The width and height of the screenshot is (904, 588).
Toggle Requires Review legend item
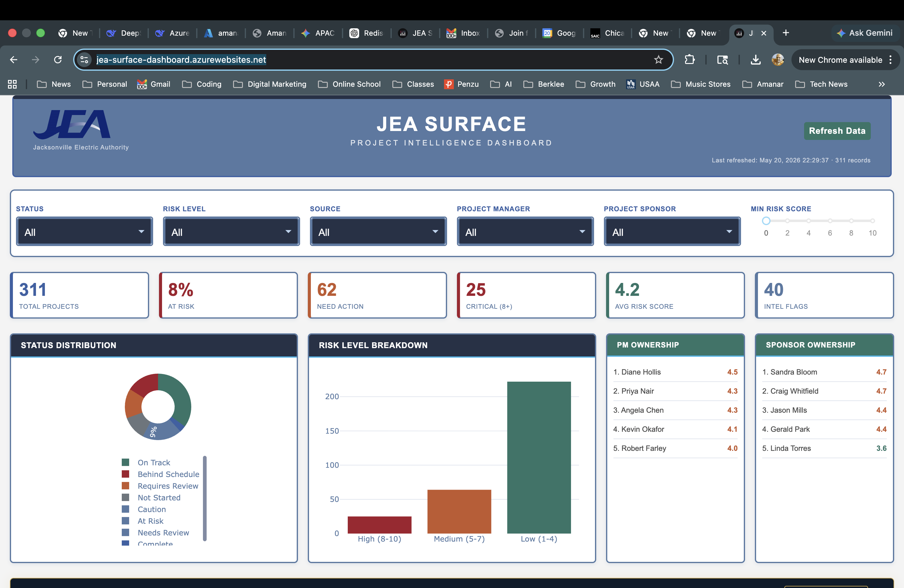click(160, 486)
